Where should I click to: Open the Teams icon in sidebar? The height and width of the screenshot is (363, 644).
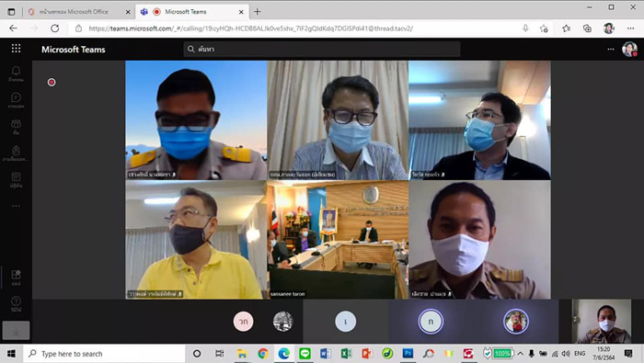pyautogui.click(x=16, y=127)
